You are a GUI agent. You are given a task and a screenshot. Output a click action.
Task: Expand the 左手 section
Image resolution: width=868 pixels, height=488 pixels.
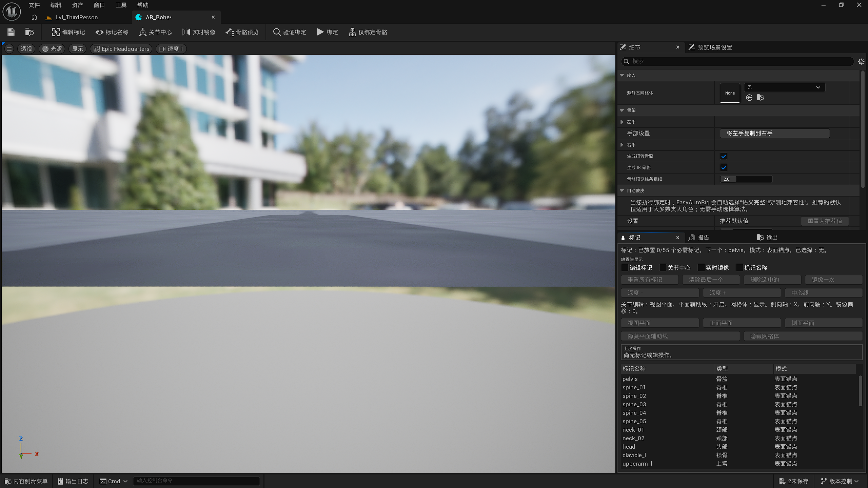(622, 122)
